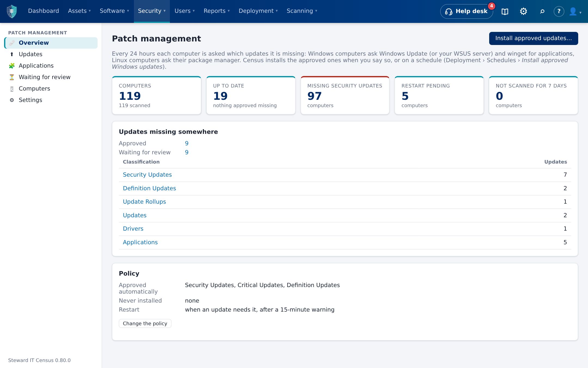Open the documentation book icon

(x=505, y=11)
